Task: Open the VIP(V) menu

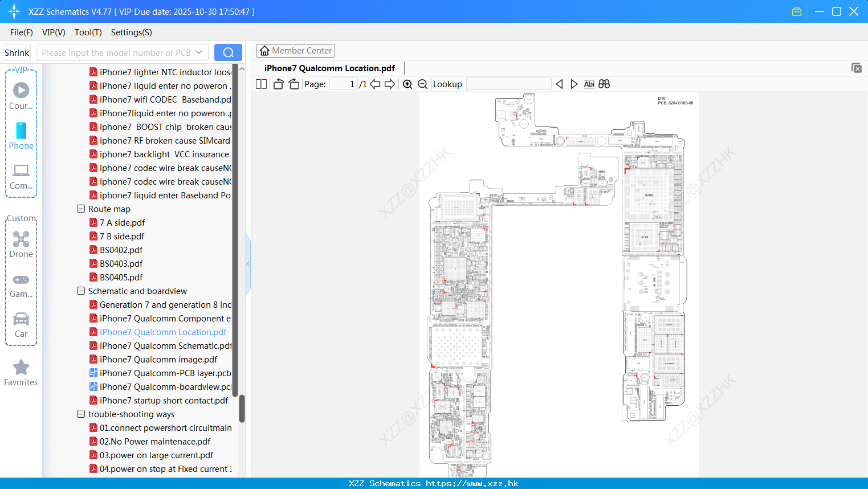Action: click(54, 32)
